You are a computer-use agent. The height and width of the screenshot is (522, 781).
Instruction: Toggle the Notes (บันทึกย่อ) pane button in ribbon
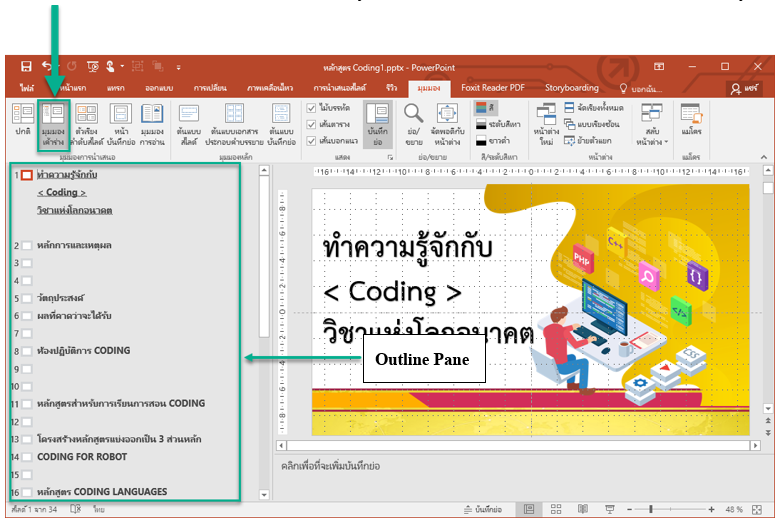coord(378,124)
